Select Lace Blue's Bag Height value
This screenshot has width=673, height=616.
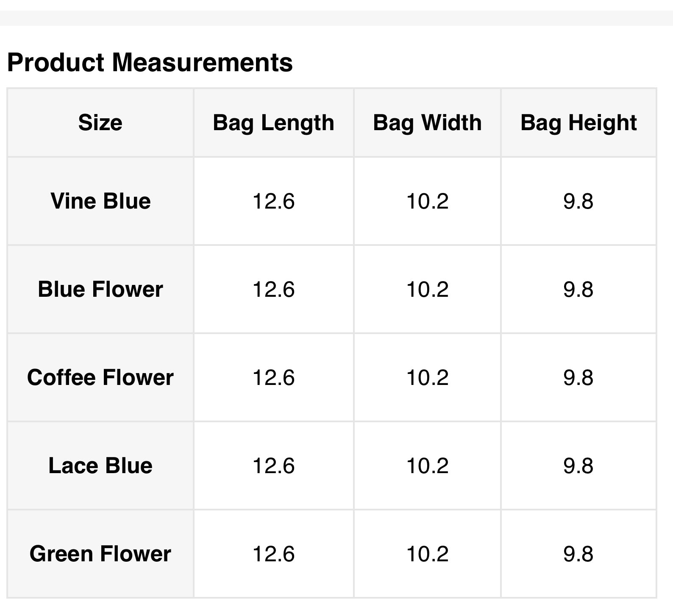click(578, 465)
